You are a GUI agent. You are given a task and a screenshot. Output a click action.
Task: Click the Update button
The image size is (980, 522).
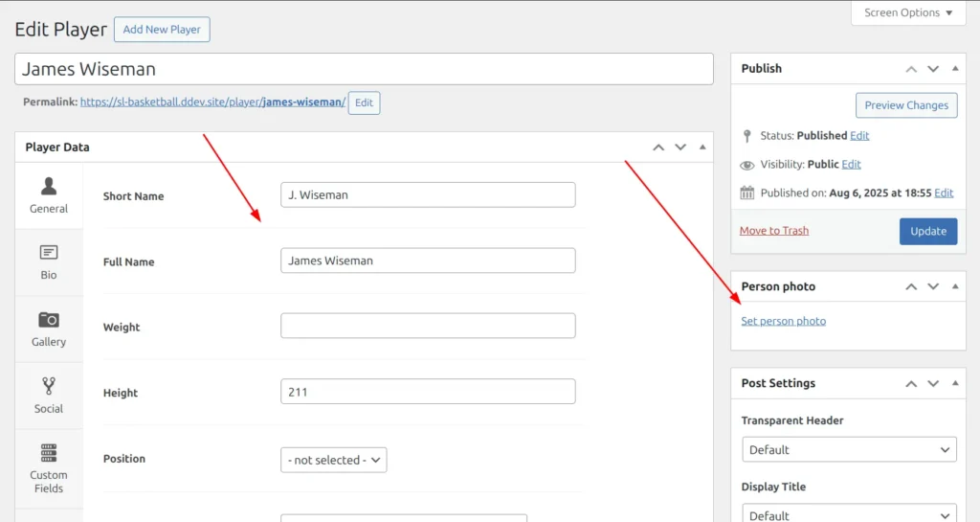point(928,231)
